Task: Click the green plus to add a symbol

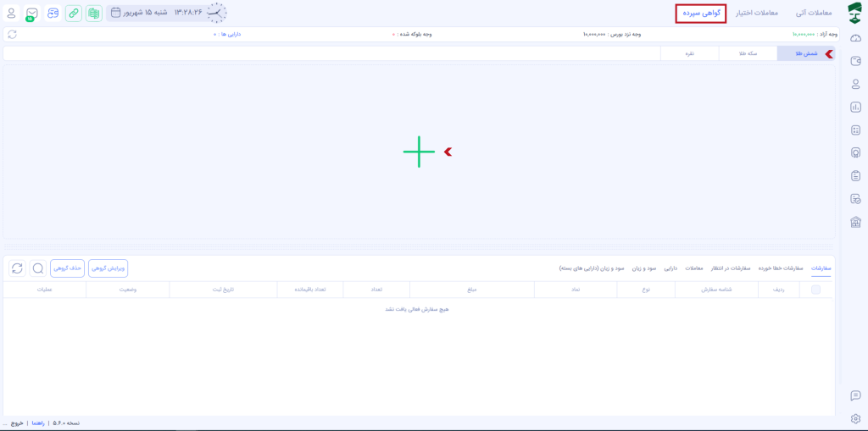Action: click(419, 152)
